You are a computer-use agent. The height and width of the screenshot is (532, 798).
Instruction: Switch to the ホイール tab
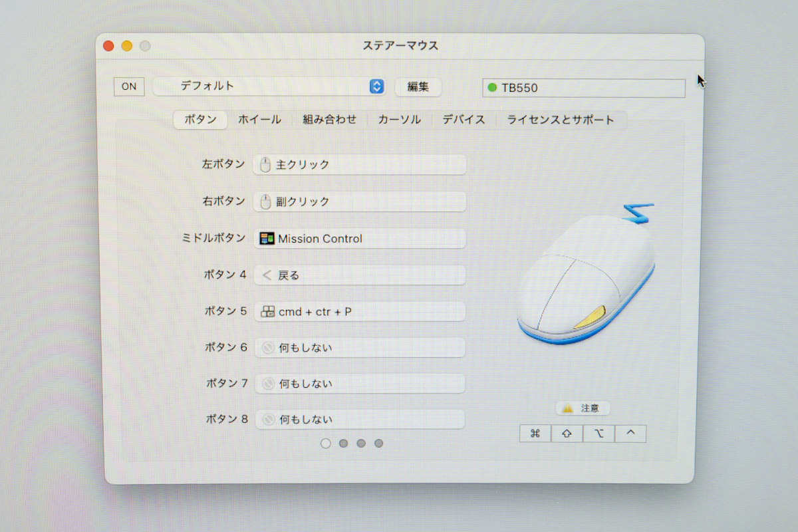259,120
